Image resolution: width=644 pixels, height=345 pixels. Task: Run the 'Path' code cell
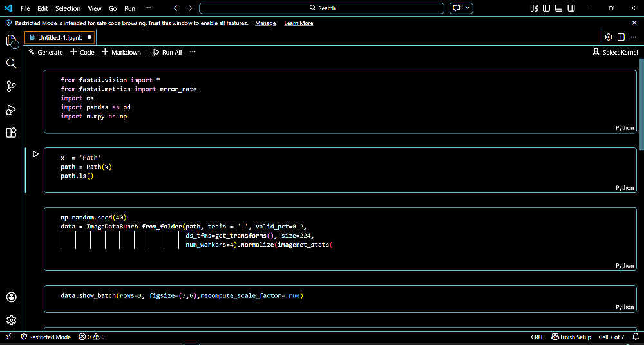click(36, 154)
